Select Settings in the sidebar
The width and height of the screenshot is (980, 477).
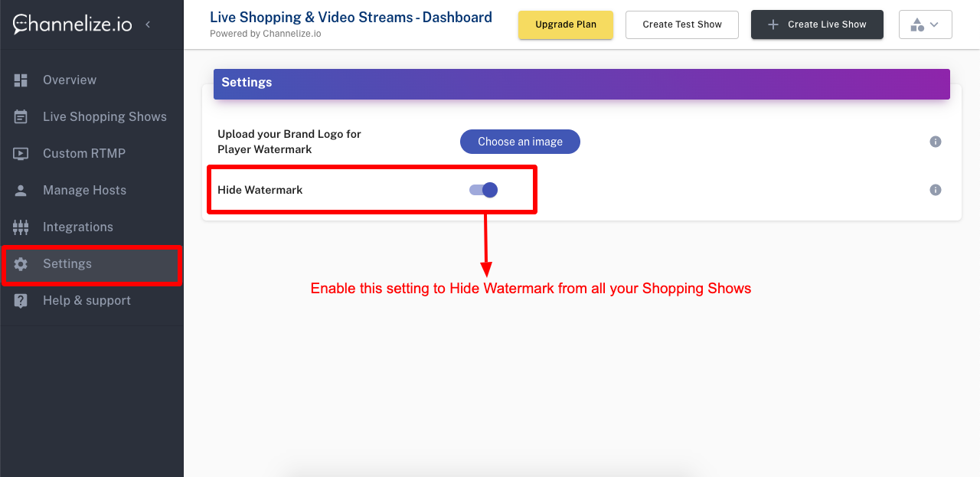pyautogui.click(x=92, y=264)
